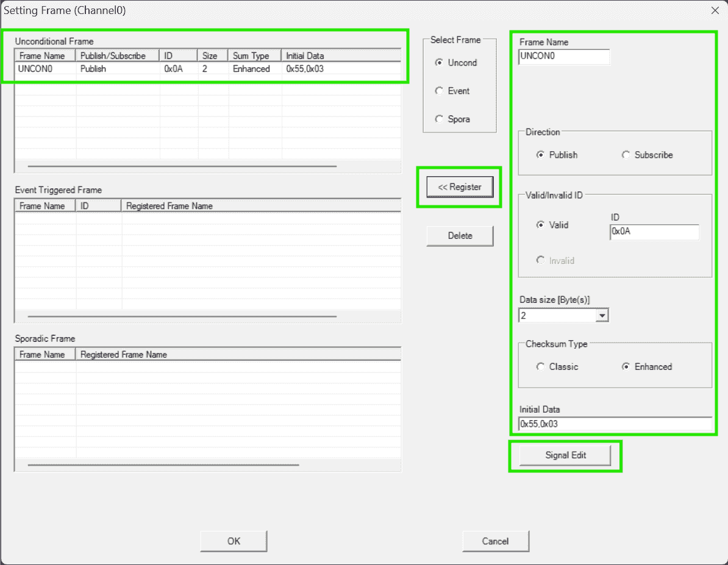Set direction to Publish
Image resolution: width=728 pixels, height=565 pixels.
point(540,155)
